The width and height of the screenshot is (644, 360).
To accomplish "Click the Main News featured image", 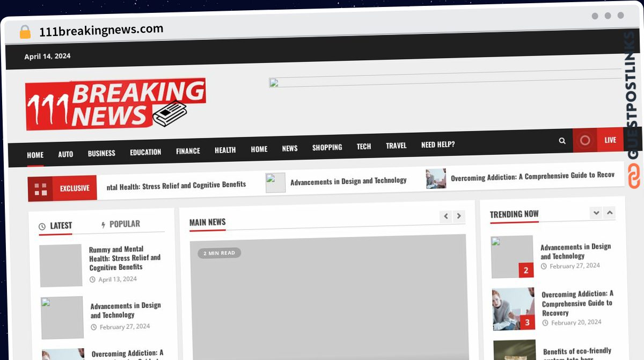I will coord(328,298).
